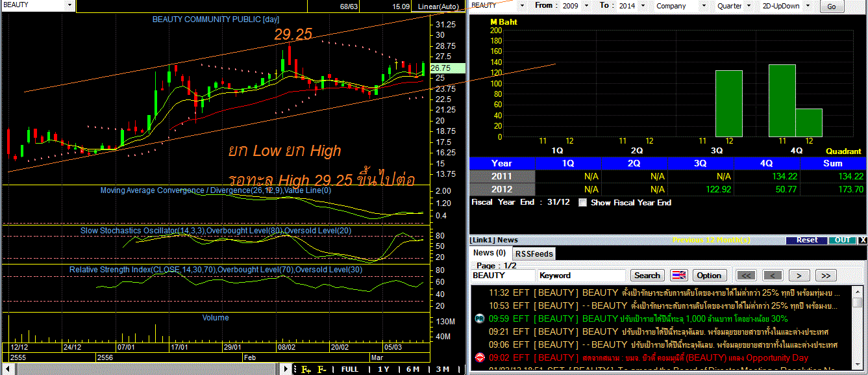
Task: Go to last news page with >> button
Action: point(825,276)
